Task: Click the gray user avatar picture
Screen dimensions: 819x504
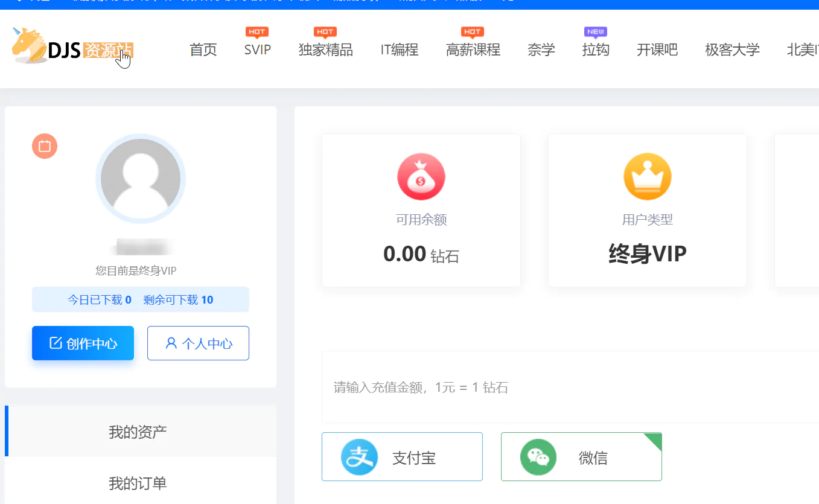Action: 141,179
